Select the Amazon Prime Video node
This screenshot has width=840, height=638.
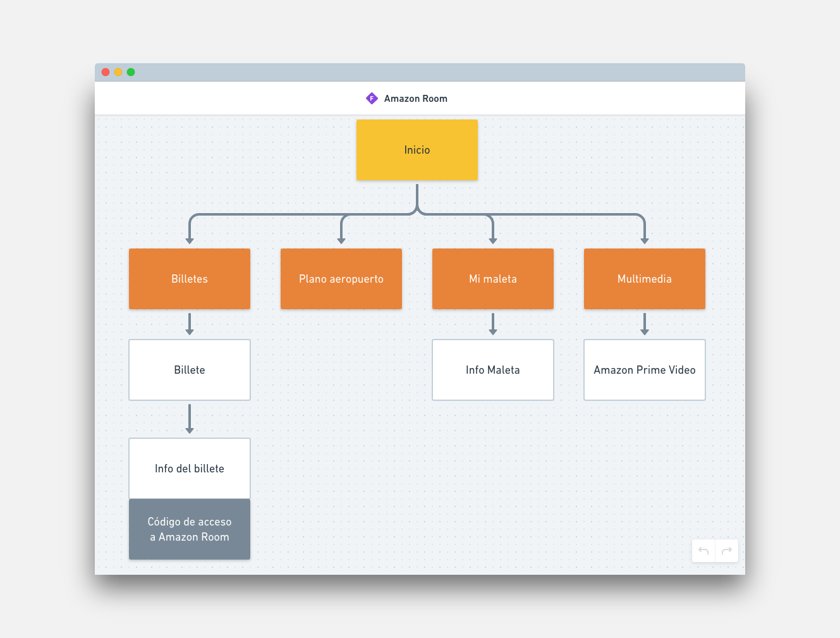pyautogui.click(x=645, y=370)
